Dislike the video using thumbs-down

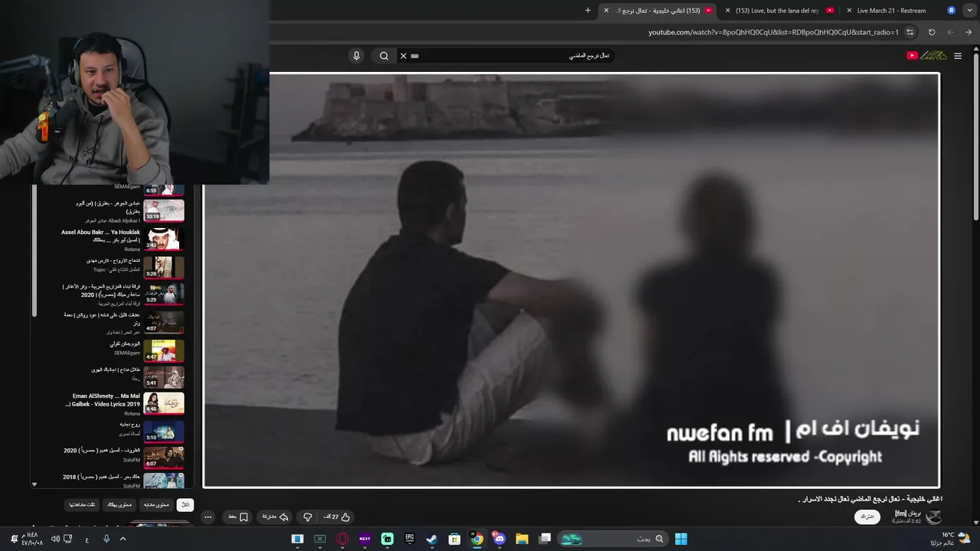point(308,517)
